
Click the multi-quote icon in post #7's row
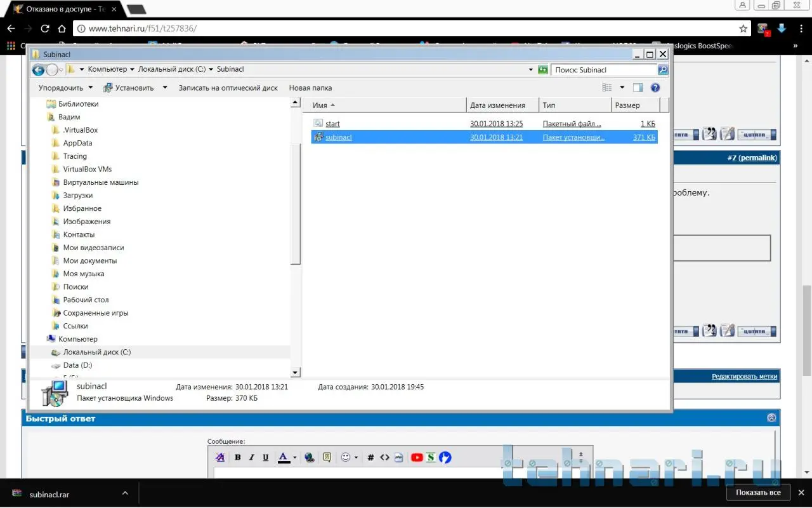point(709,330)
